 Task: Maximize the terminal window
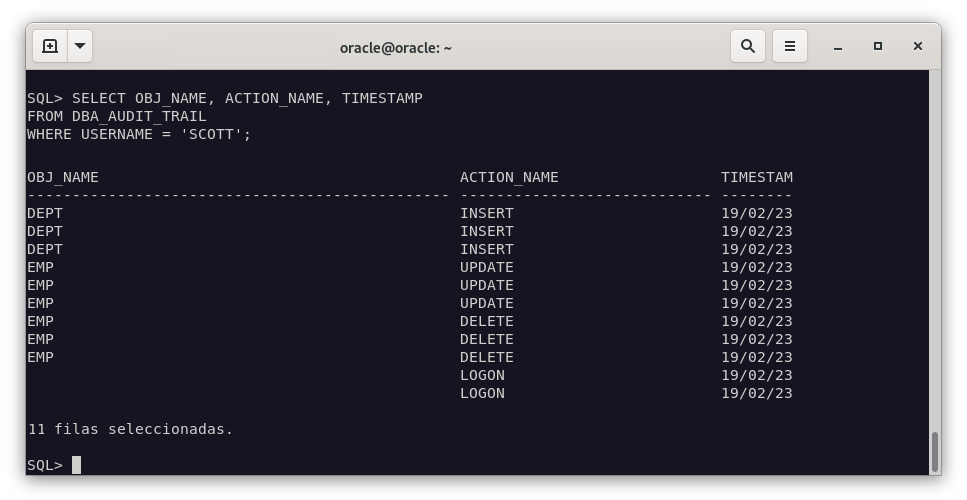pyautogui.click(x=878, y=46)
